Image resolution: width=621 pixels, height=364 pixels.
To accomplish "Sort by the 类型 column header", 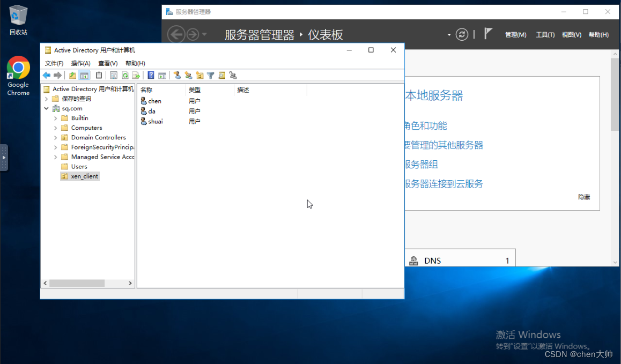I will point(210,90).
